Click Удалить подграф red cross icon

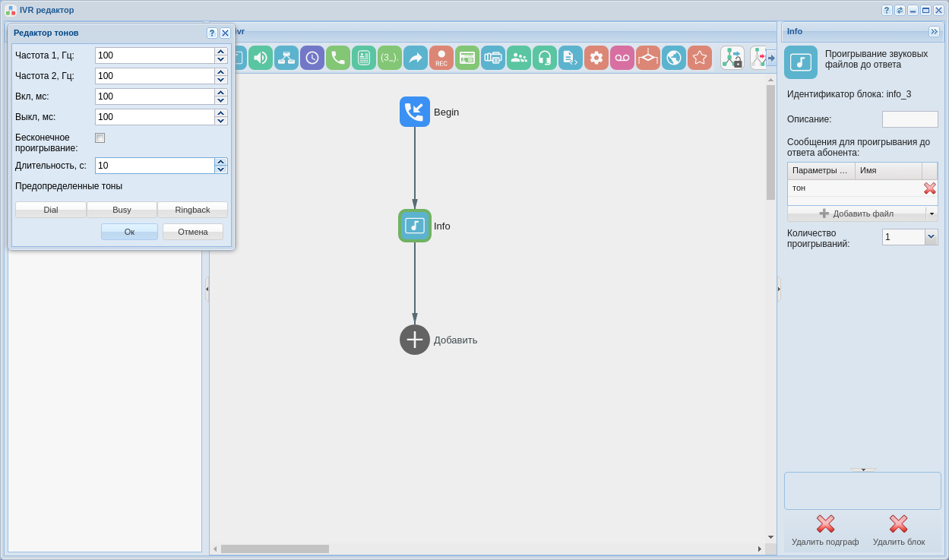point(825,524)
